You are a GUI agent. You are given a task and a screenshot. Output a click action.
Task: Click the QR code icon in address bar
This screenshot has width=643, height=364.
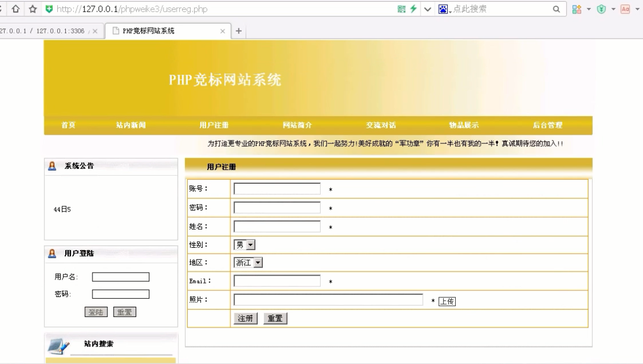pyautogui.click(x=402, y=9)
